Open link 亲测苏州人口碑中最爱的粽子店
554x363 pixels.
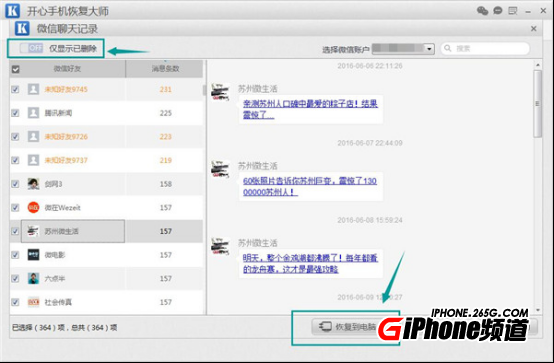[310, 109]
